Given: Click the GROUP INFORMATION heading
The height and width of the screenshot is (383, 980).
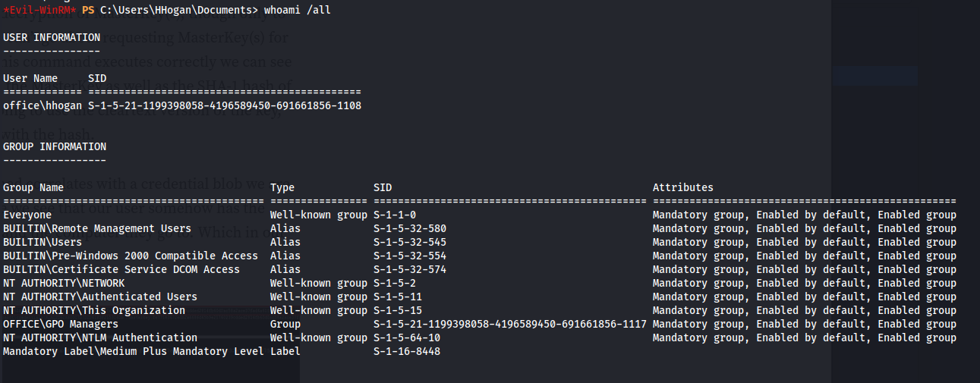Looking at the screenshot, I should (55, 146).
